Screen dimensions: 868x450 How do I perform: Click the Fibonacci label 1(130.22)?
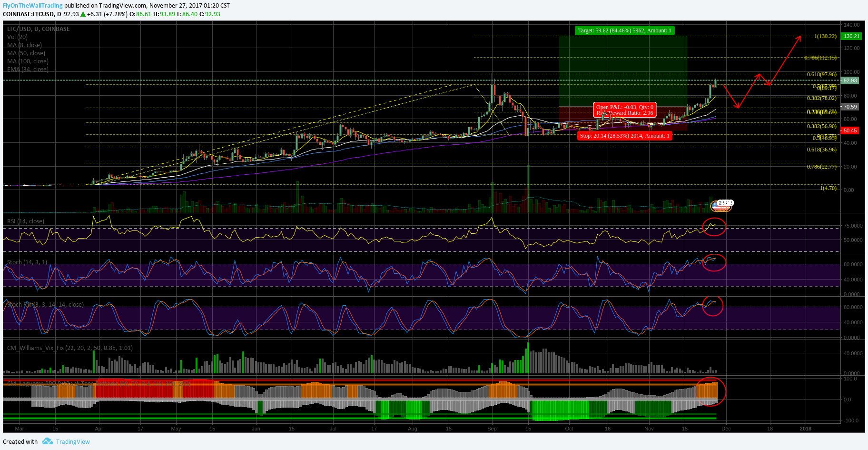[825, 36]
